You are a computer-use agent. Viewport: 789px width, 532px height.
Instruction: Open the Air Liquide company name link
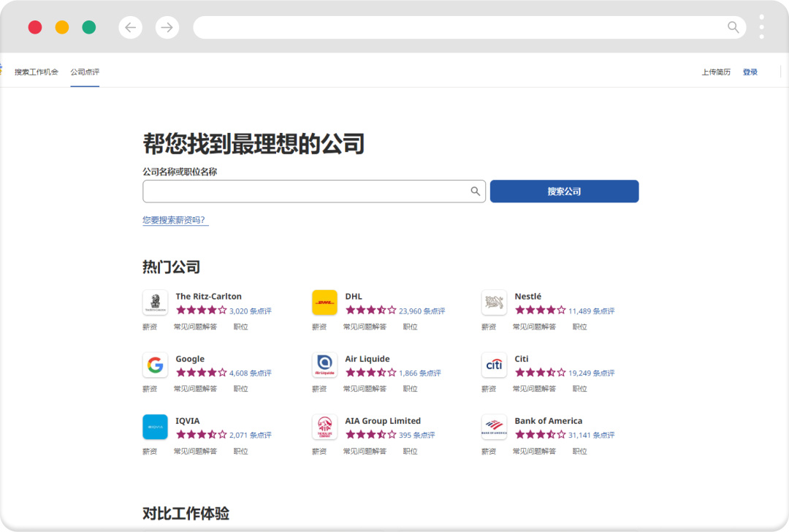point(367,359)
